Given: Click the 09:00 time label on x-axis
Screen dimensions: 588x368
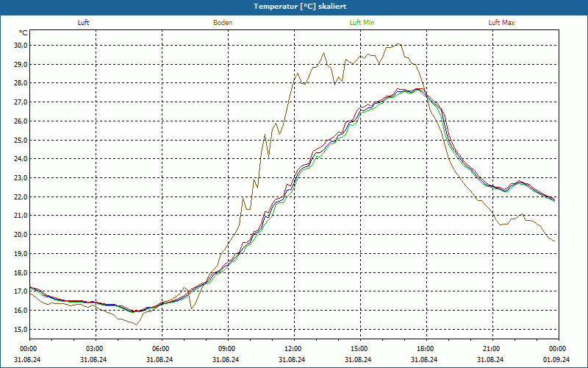Looking at the screenshot, I should pos(226,349).
